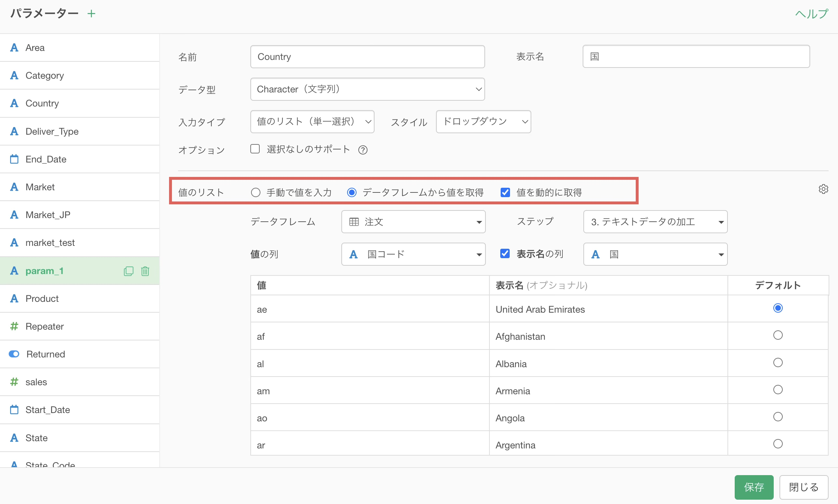Screen dimensions: 838x504
Task: Choose 手動で値を入力 radio option
Action: pyautogui.click(x=256, y=192)
